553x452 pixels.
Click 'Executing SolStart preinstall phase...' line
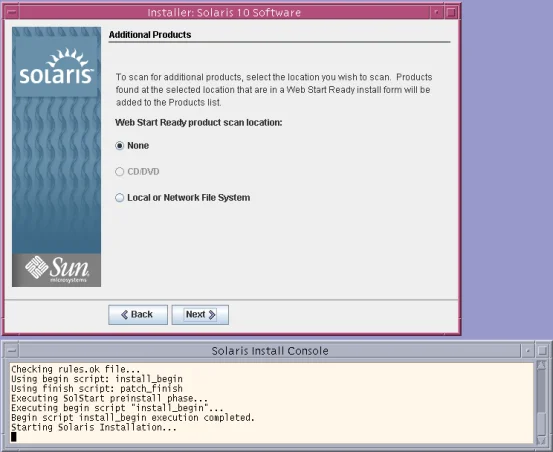[109, 398]
